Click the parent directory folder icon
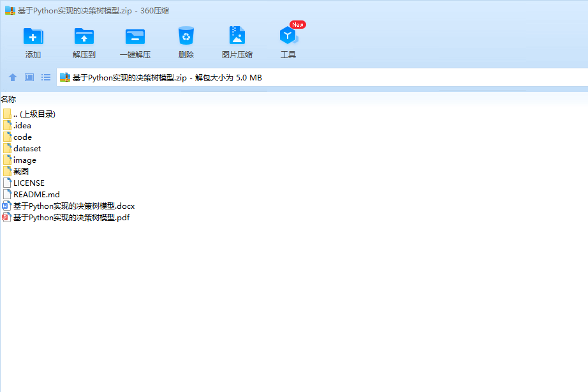This screenshot has width=588, height=392. coord(7,114)
